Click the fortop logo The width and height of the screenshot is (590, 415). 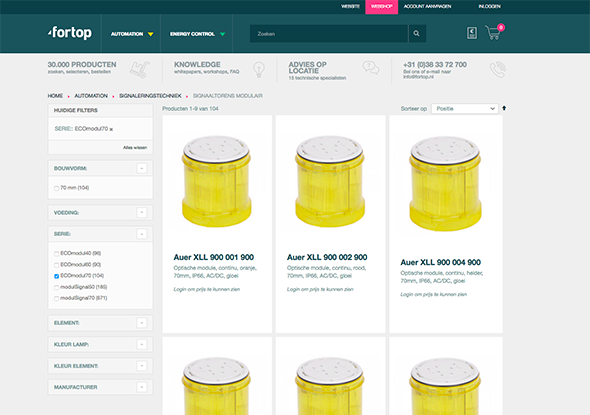[x=70, y=33]
